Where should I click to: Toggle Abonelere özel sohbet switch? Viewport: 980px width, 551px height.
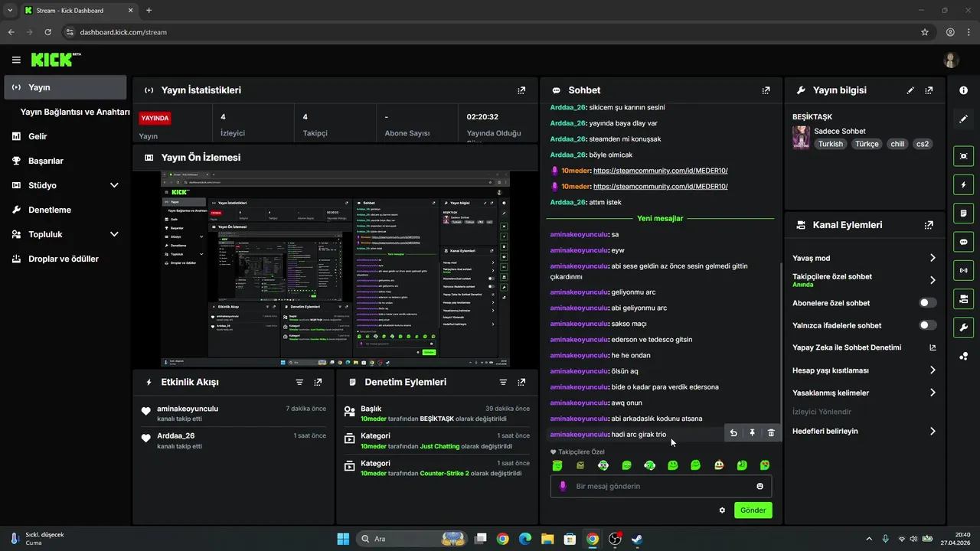(x=928, y=303)
